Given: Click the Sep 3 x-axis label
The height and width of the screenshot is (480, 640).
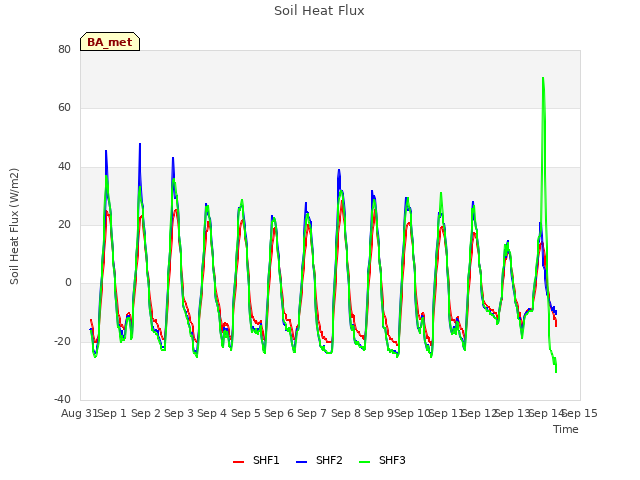Looking at the screenshot, I should (179, 413).
